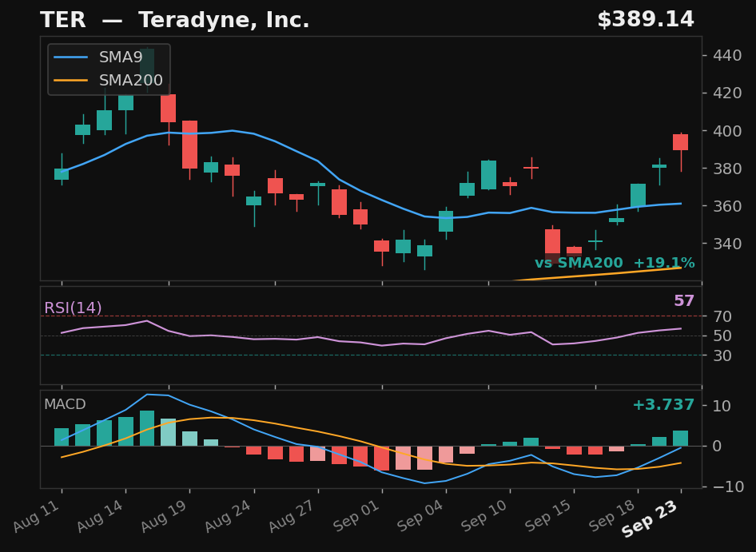
Task: Click the Sep 15 date label
Action: click(x=550, y=515)
